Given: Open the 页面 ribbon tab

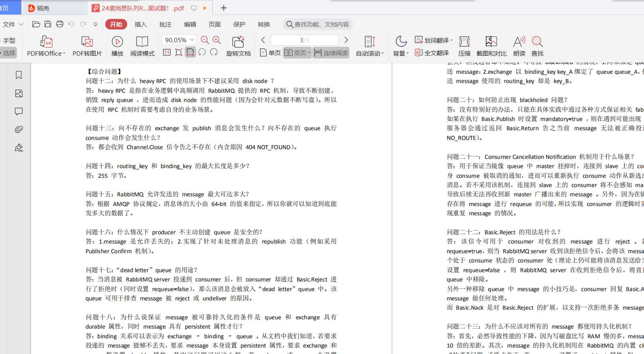Looking at the screenshot, I should (x=214, y=24).
